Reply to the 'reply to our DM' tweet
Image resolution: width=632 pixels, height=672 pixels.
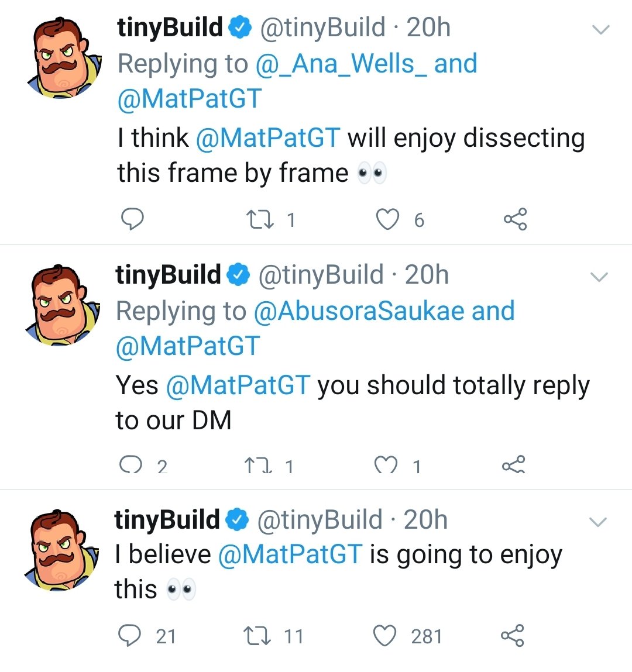point(130,465)
